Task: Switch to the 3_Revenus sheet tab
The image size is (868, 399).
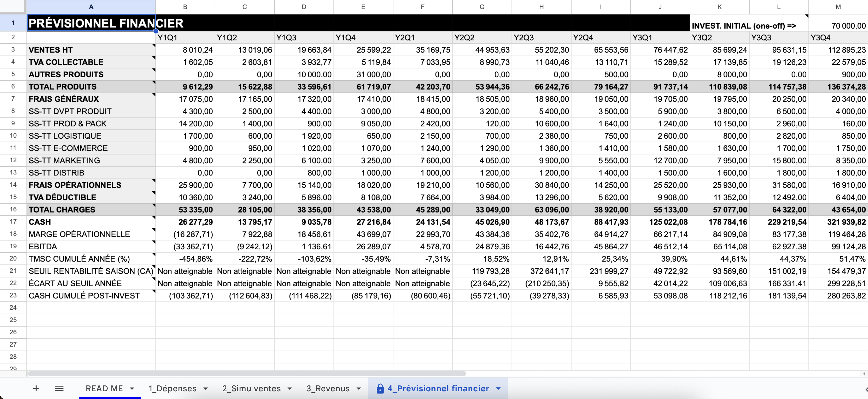Action: tap(328, 389)
